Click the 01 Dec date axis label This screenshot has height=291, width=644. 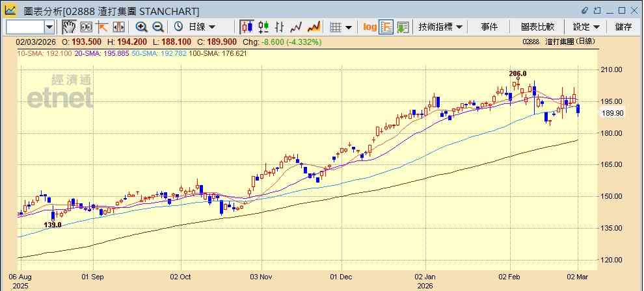(x=342, y=277)
